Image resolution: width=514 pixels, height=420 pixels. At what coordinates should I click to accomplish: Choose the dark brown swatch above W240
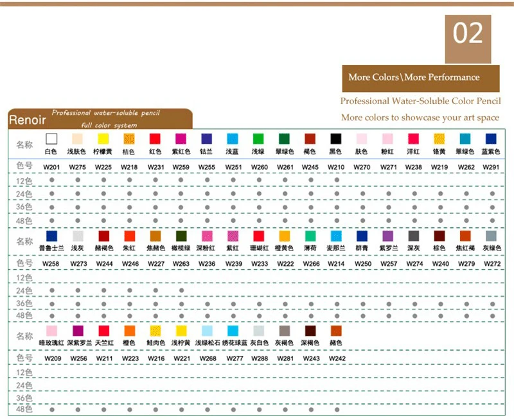[439, 236]
